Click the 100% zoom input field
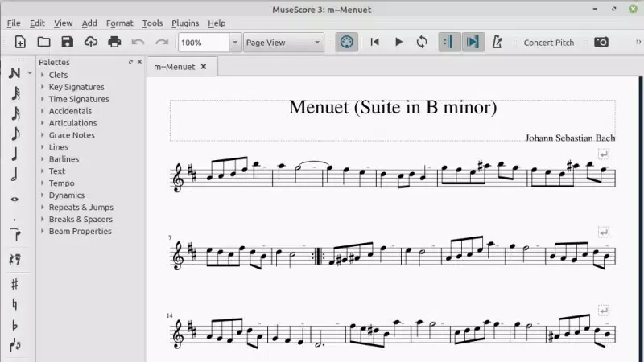Image resolution: width=644 pixels, height=362 pixels. (204, 43)
